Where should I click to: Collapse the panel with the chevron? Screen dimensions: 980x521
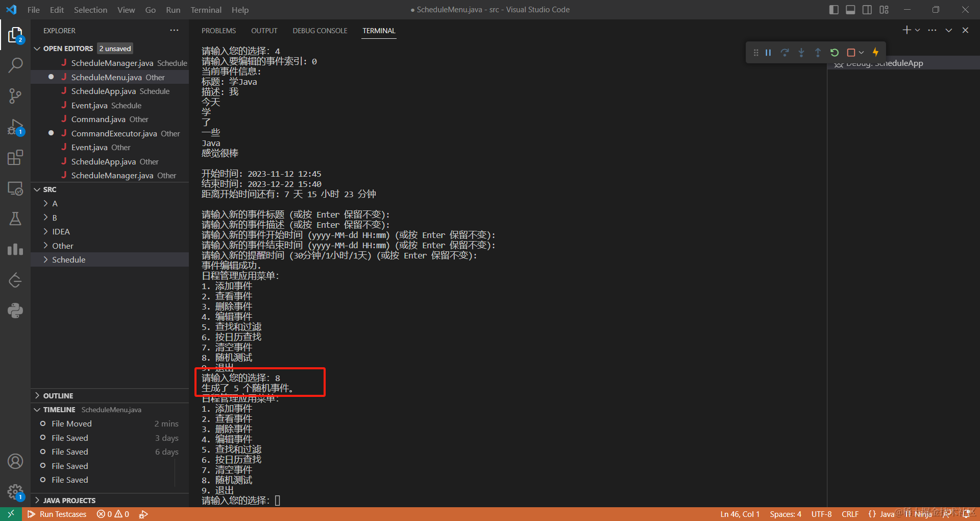(949, 30)
